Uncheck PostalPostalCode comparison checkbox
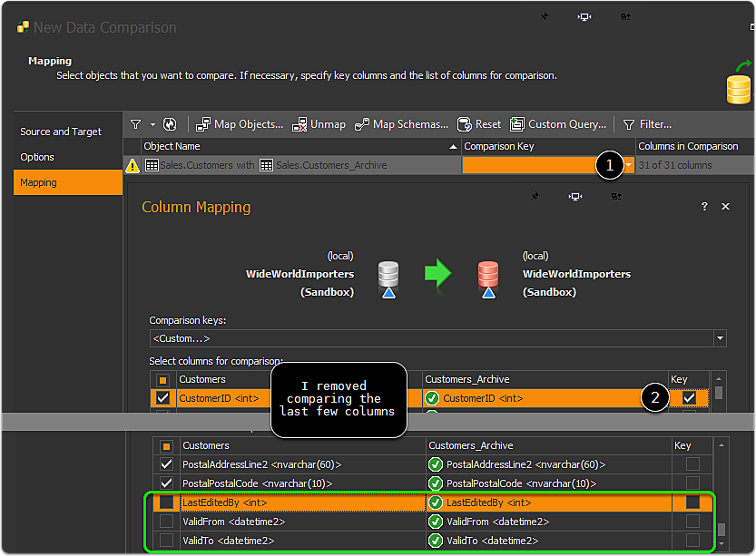This screenshot has width=756, height=556. [x=166, y=483]
